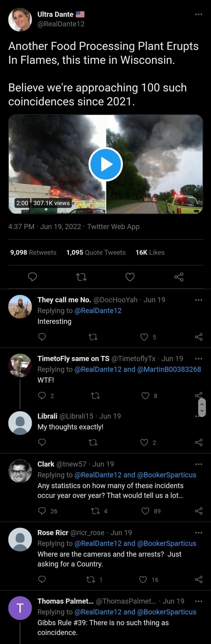The image size is (211, 644).
Task: Open Ultra Dante's profile picture
Action: point(20,19)
